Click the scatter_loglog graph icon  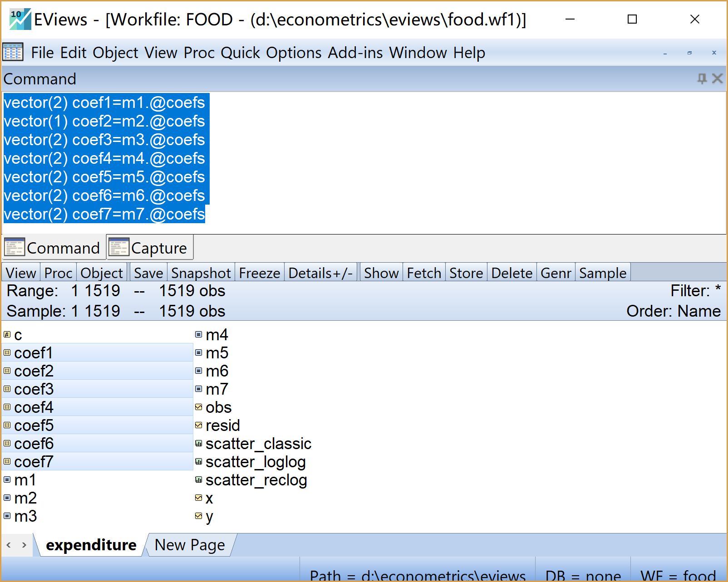198,462
